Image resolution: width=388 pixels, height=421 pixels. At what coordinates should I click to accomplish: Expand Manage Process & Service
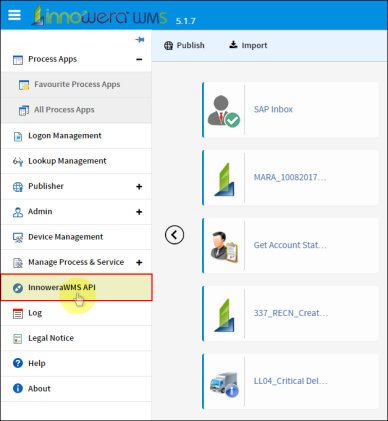[x=139, y=262]
